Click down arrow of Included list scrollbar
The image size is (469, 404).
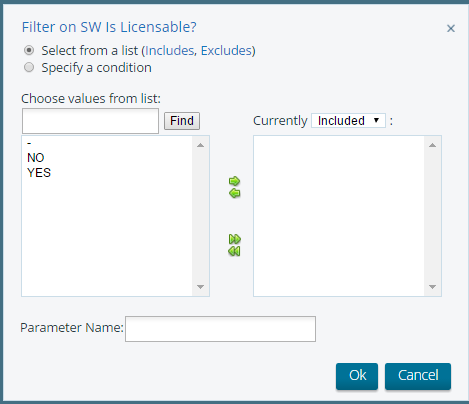click(x=432, y=287)
